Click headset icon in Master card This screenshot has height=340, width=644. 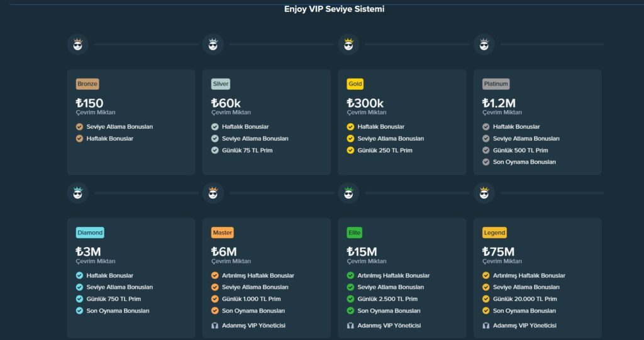pos(215,326)
